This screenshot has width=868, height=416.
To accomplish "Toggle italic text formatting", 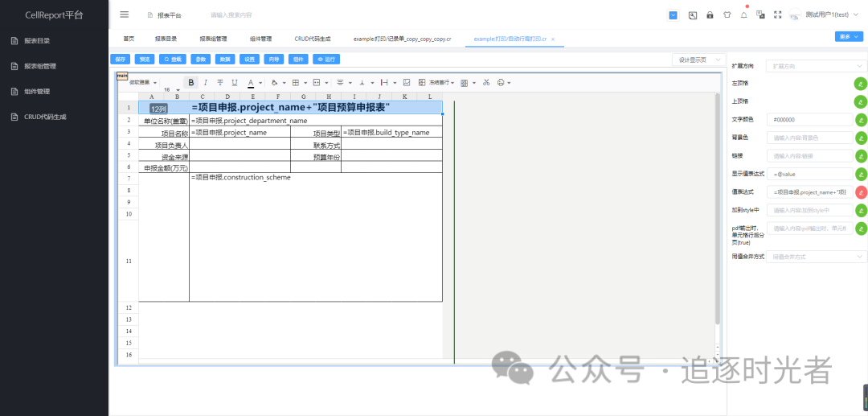I will coord(206,82).
